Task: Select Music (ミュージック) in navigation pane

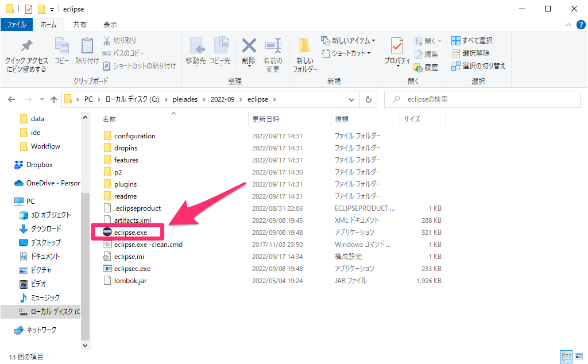Action: coord(40,297)
